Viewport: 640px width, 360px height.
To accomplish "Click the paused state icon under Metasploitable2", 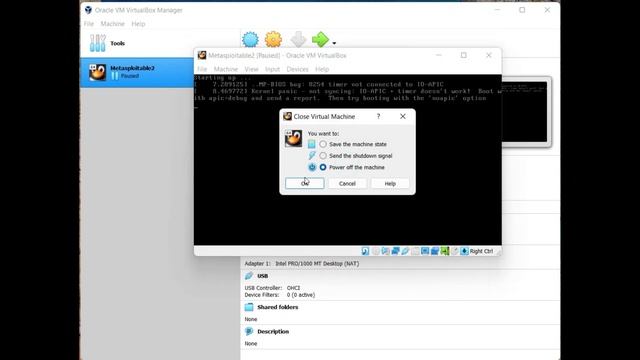I will pyautogui.click(x=115, y=76).
